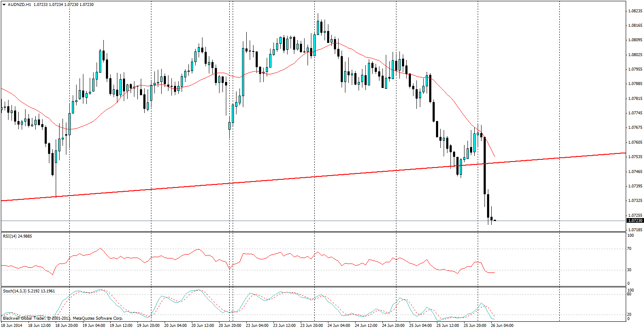Click the 25 Jun 20:00 time label

pos(475,326)
